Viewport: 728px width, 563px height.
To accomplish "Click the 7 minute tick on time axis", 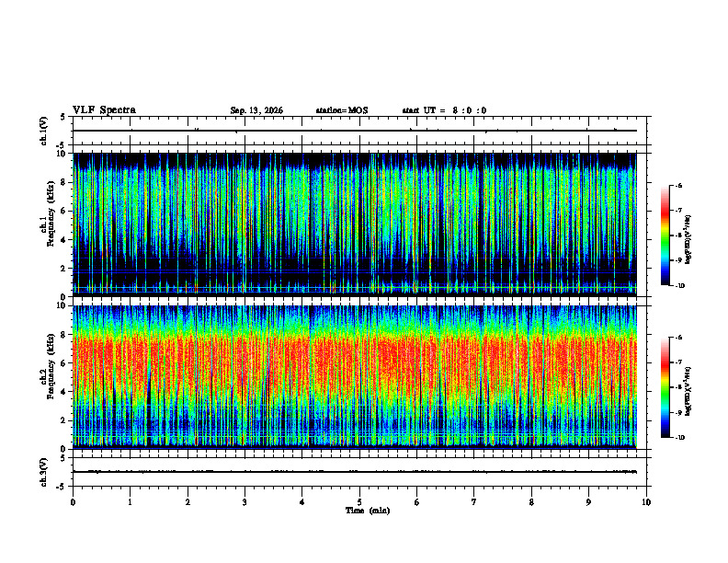I will (x=474, y=502).
